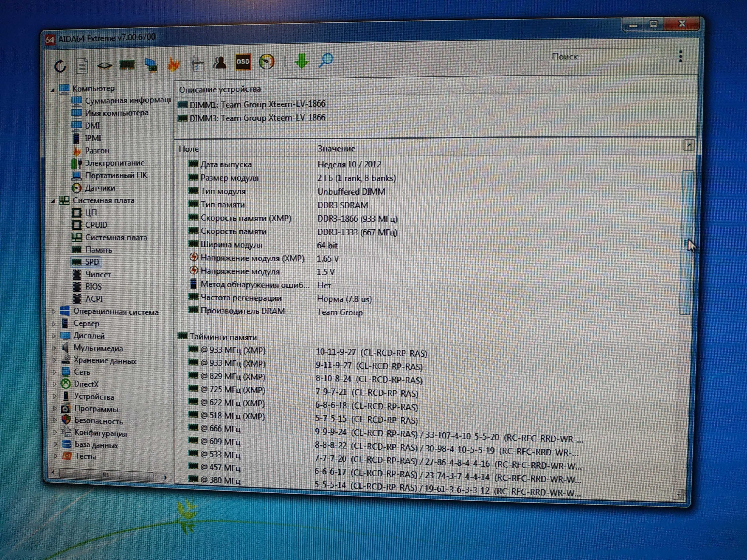Click the vertical scrollbar thumb

[687, 243]
